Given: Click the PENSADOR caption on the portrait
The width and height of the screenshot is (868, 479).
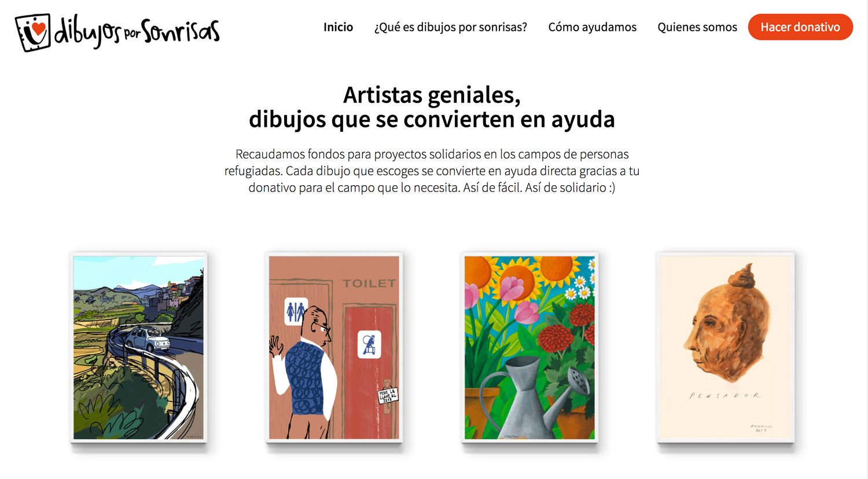Looking at the screenshot, I should tap(726, 396).
